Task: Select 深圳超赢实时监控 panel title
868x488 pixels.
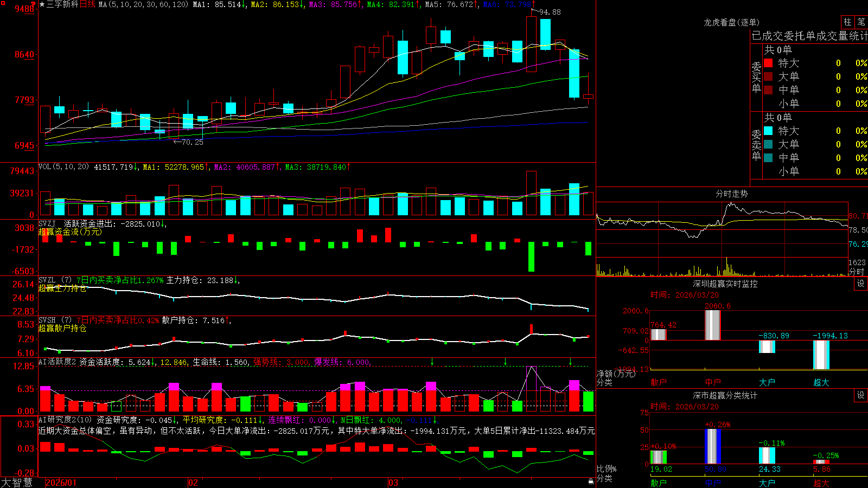Action: [725, 284]
